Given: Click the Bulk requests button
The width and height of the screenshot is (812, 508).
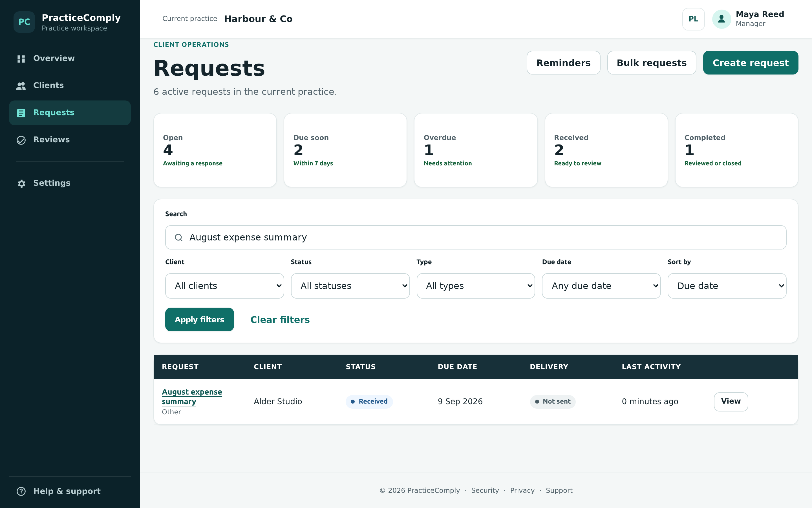Looking at the screenshot, I should pyautogui.click(x=652, y=63).
